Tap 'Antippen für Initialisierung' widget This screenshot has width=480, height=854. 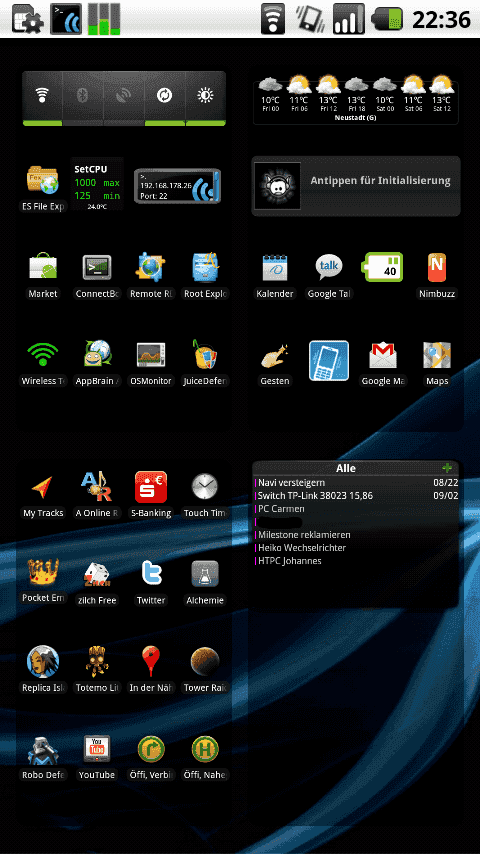coord(356,186)
